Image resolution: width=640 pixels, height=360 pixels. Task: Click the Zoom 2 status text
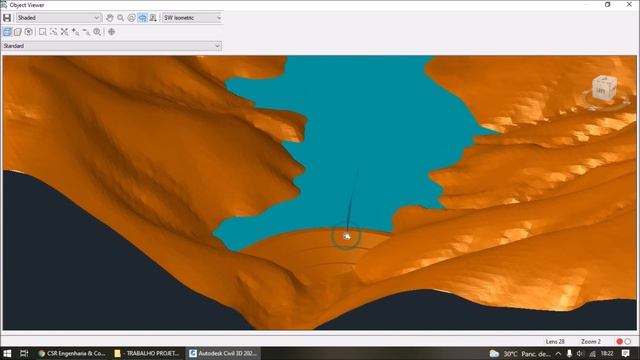[x=591, y=341]
